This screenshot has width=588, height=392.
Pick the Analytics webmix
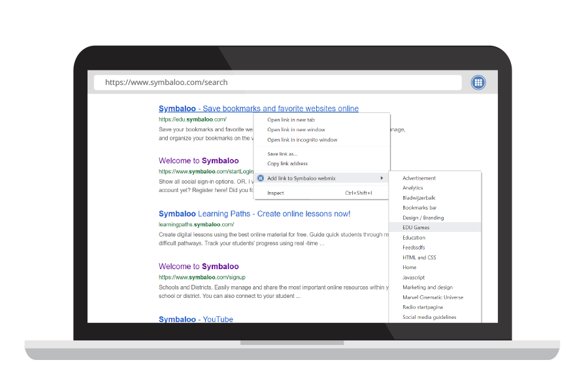[412, 188]
